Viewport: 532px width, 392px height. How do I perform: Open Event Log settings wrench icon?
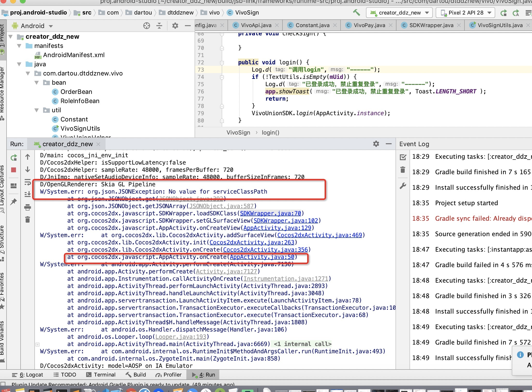point(403,186)
